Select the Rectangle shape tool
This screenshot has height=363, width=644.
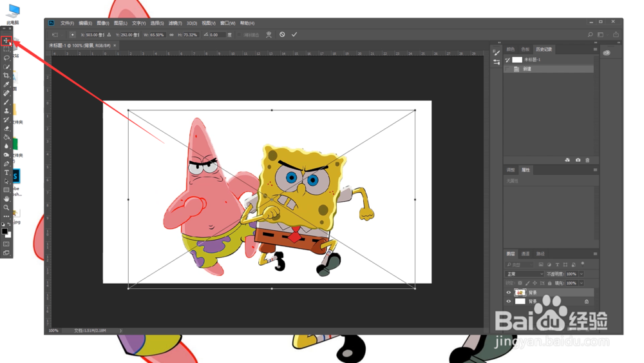(x=6, y=190)
